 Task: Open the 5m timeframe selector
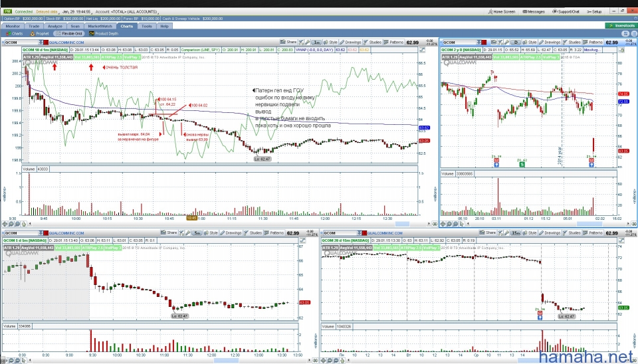[197, 232]
